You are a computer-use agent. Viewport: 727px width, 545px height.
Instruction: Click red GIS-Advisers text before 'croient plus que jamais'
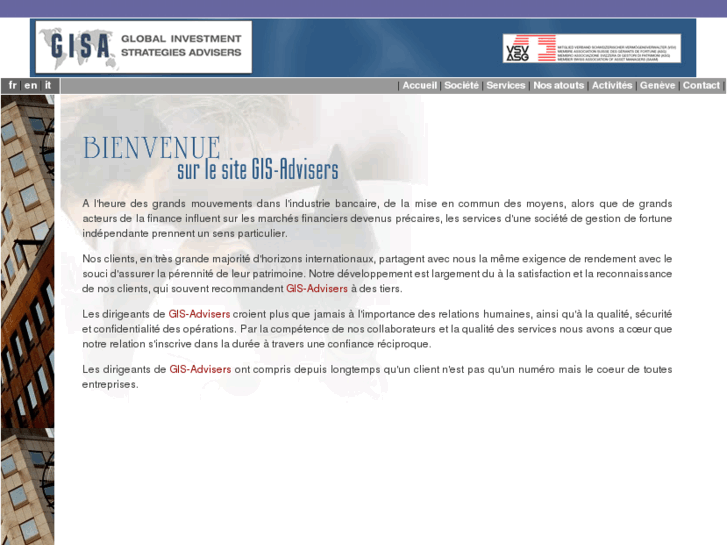coord(199,314)
